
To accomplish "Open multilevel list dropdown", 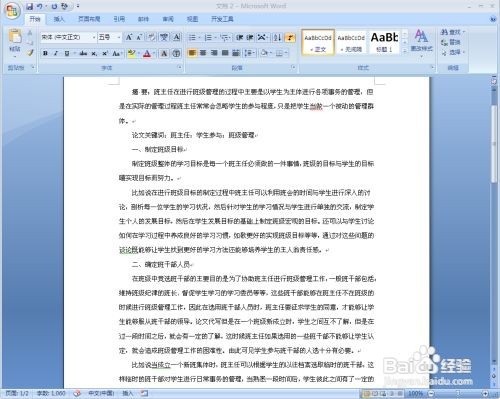I will pyautogui.click(x=226, y=37).
